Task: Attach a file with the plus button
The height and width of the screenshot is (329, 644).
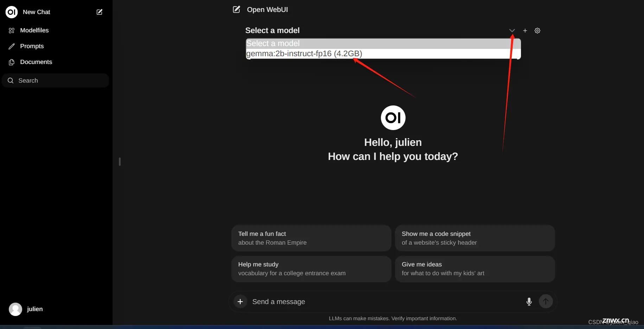Action: (x=240, y=302)
